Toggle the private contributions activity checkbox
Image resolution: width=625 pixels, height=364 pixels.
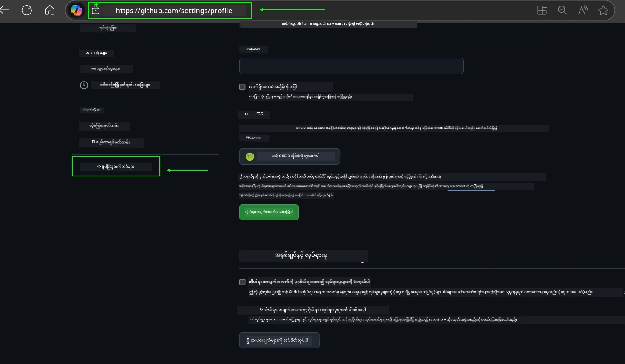(x=242, y=282)
